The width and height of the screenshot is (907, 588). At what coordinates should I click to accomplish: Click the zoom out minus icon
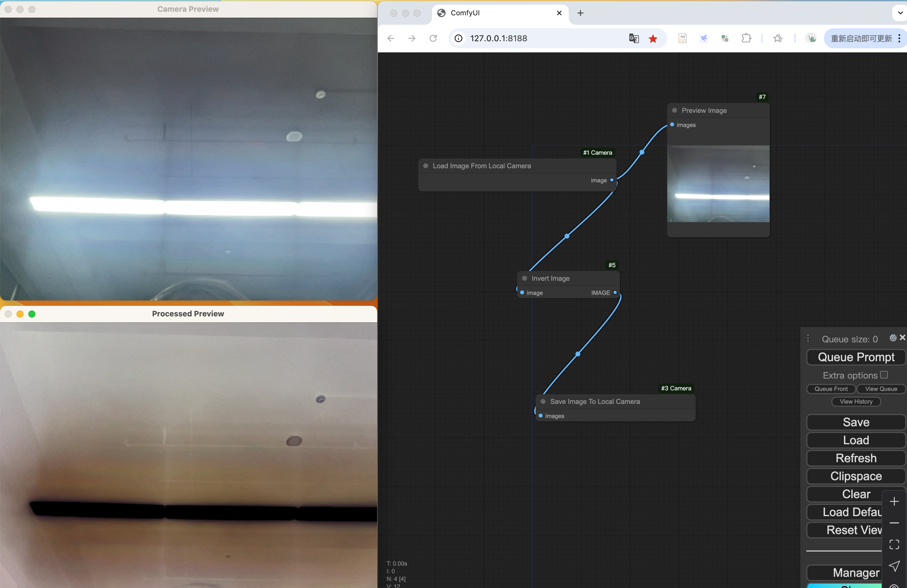tap(894, 523)
